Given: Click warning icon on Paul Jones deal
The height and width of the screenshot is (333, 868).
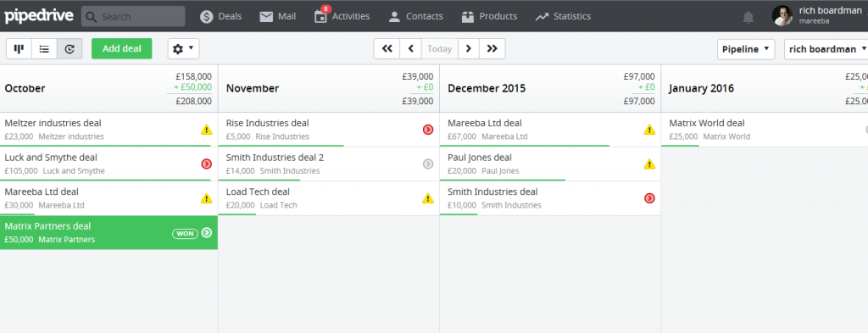Looking at the screenshot, I should [x=649, y=164].
